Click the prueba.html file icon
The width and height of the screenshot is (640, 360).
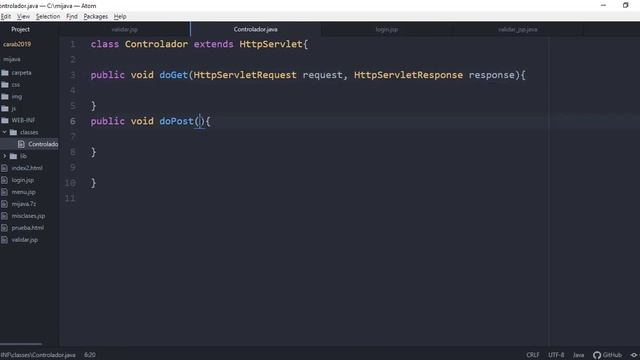4,228
